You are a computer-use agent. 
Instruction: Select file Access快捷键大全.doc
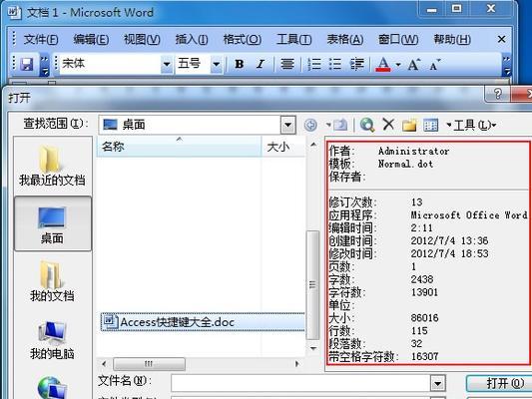point(203,322)
